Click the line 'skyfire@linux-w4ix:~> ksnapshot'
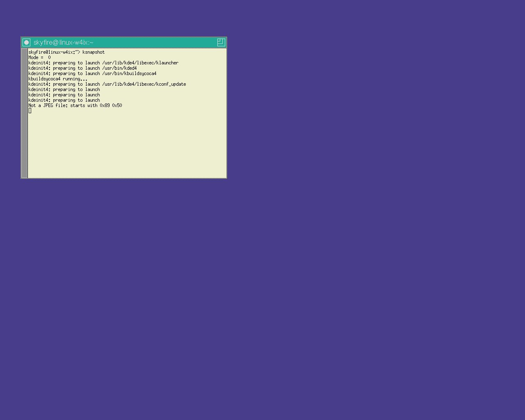This screenshot has height=420, width=525. point(66,52)
